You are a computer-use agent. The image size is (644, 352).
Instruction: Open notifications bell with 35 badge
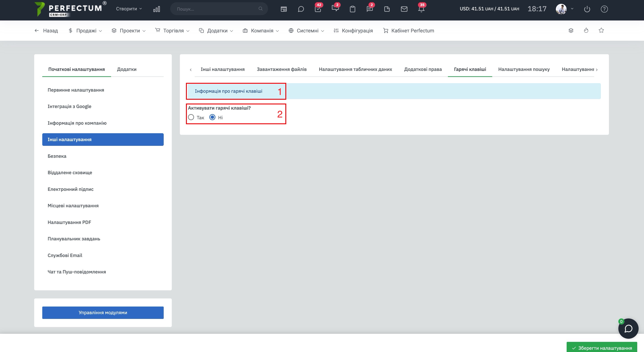coord(421,9)
